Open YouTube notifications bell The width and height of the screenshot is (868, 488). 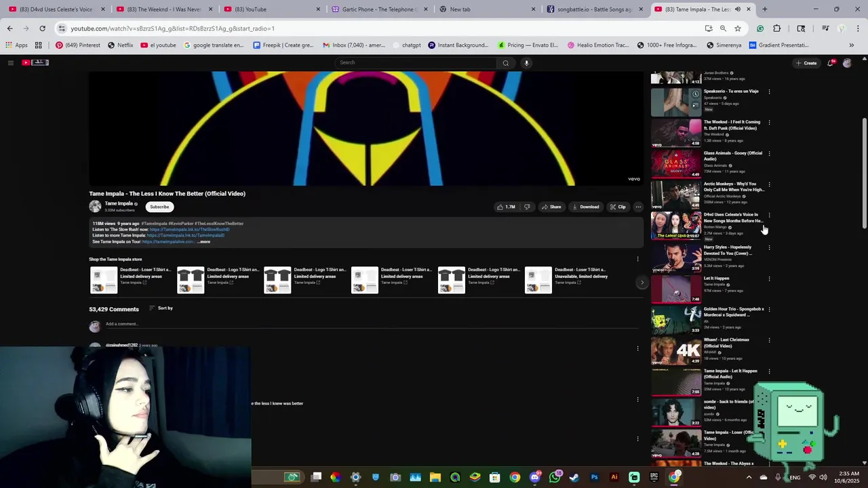coord(830,63)
